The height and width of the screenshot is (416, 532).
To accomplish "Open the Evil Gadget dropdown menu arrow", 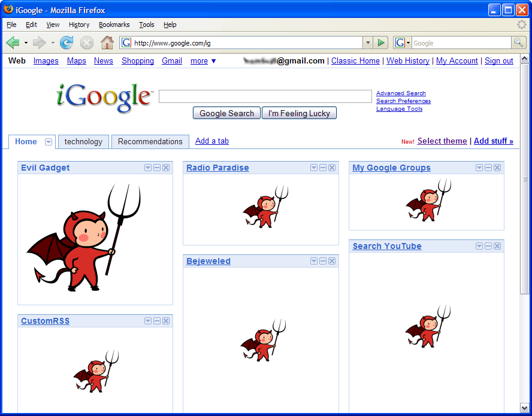I will [148, 168].
